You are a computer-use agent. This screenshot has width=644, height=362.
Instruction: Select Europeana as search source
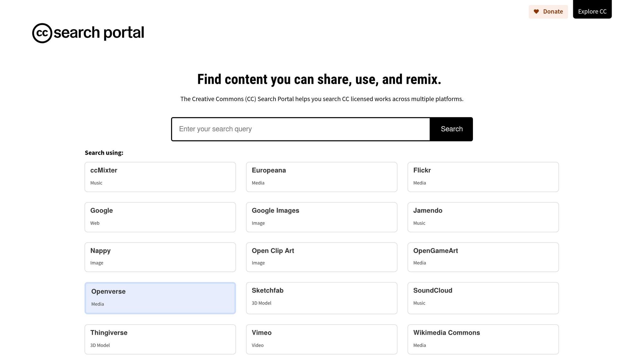322,177
